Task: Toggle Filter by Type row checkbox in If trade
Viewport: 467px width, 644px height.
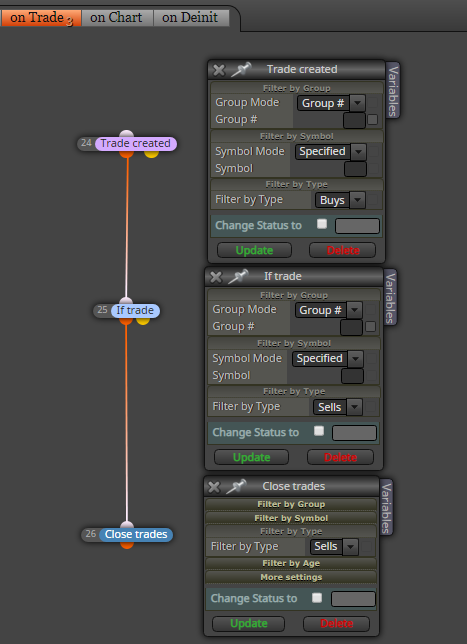Action: [x=370, y=407]
